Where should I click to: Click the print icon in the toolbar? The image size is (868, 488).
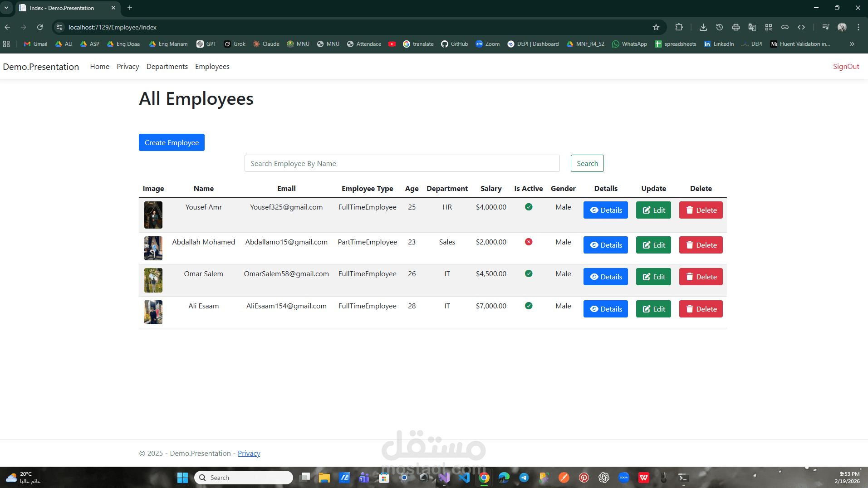[x=736, y=27]
